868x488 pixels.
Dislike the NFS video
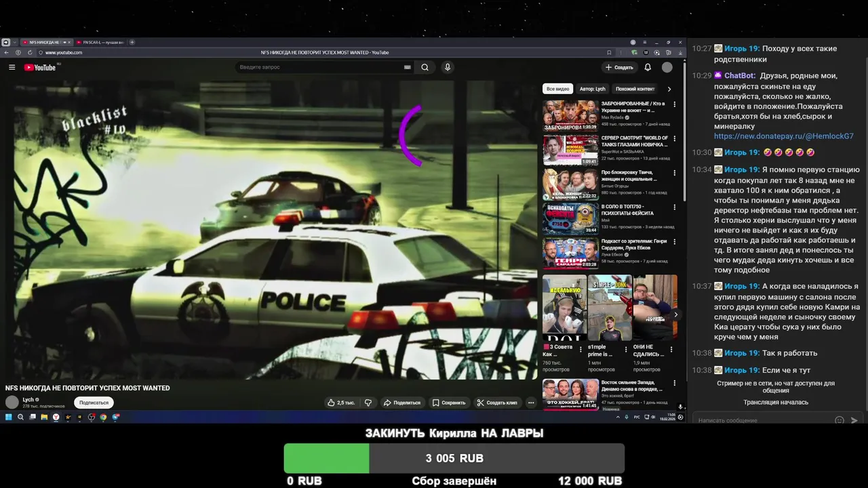368,403
